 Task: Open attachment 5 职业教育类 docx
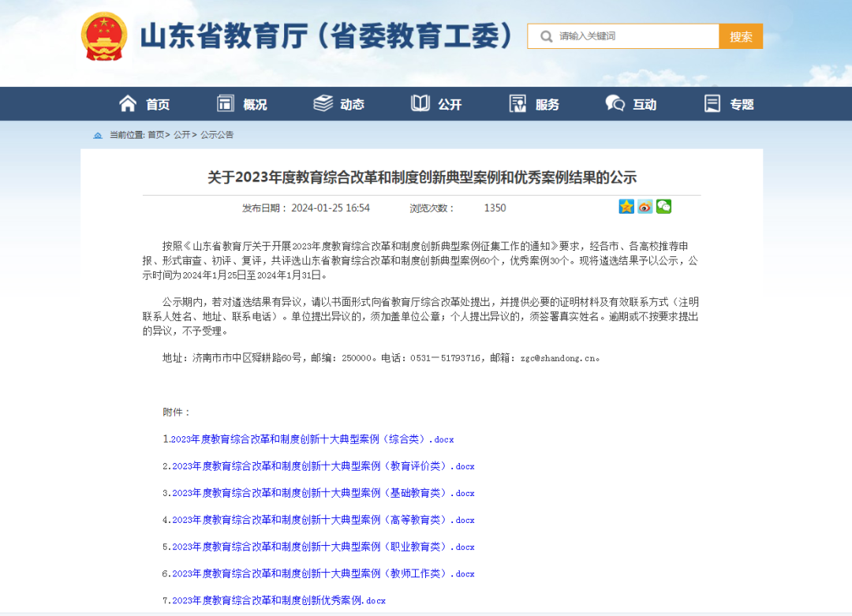323,547
